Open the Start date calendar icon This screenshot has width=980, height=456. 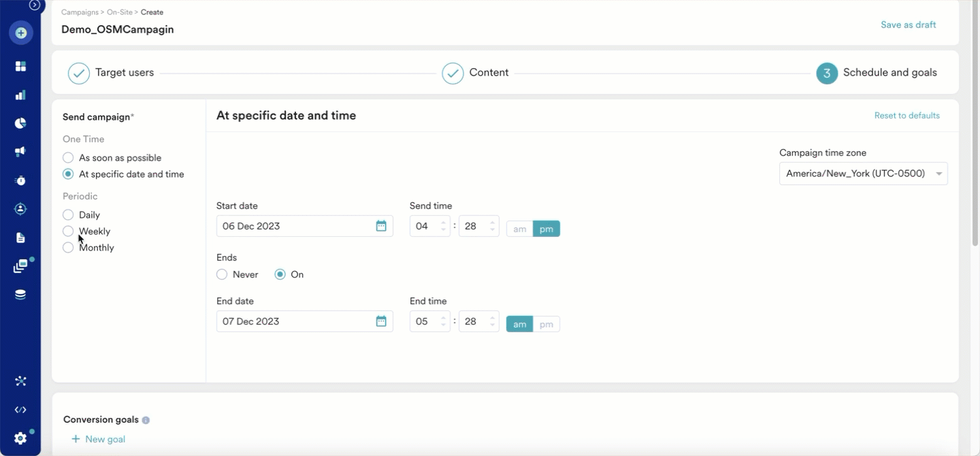pyautogui.click(x=381, y=226)
